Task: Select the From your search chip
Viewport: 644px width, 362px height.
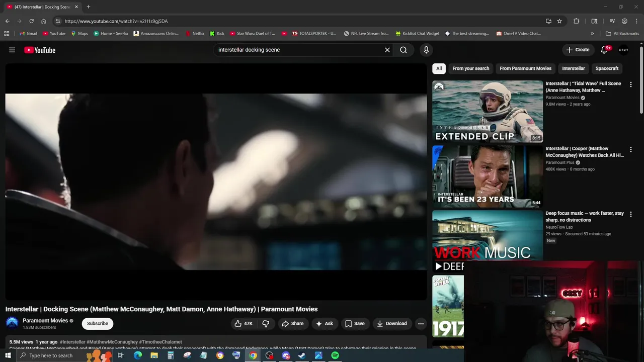Action: 471,68
